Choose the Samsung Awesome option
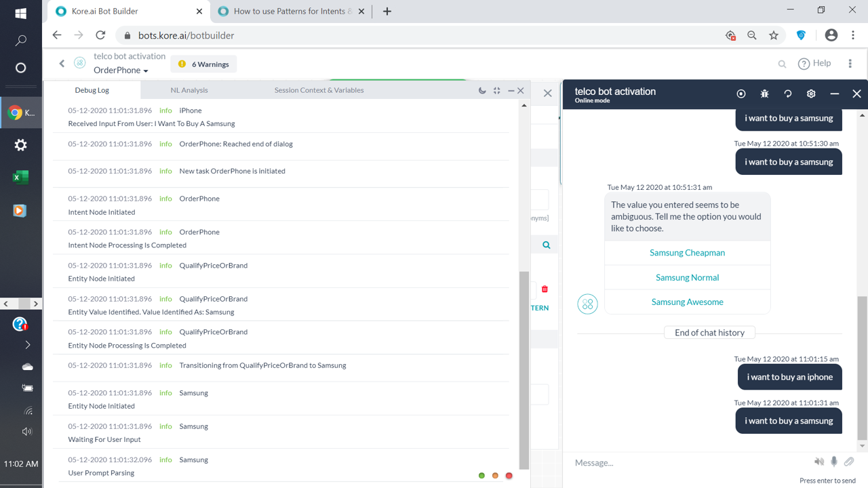This screenshot has height=488, width=868. 688,302
